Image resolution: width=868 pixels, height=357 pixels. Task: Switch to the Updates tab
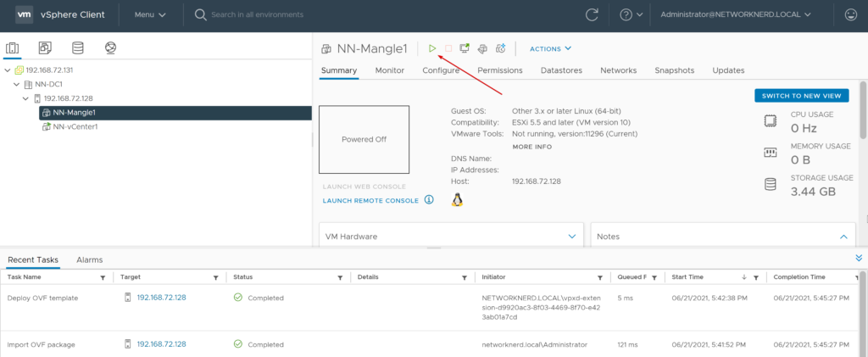[728, 70]
